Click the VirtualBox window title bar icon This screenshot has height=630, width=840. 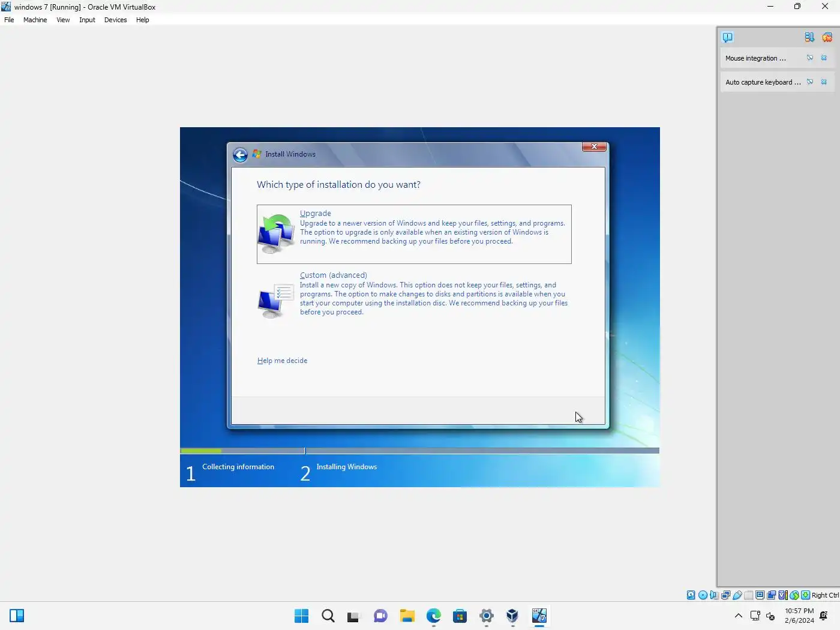click(x=6, y=7)
